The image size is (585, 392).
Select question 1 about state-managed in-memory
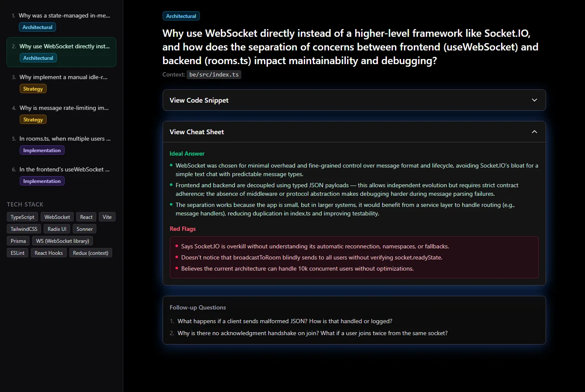coord(64,16)
